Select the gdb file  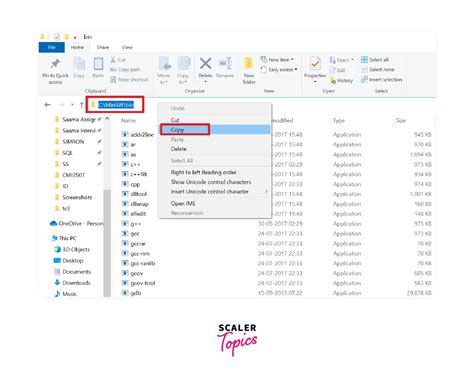click(x=131, y=293)
